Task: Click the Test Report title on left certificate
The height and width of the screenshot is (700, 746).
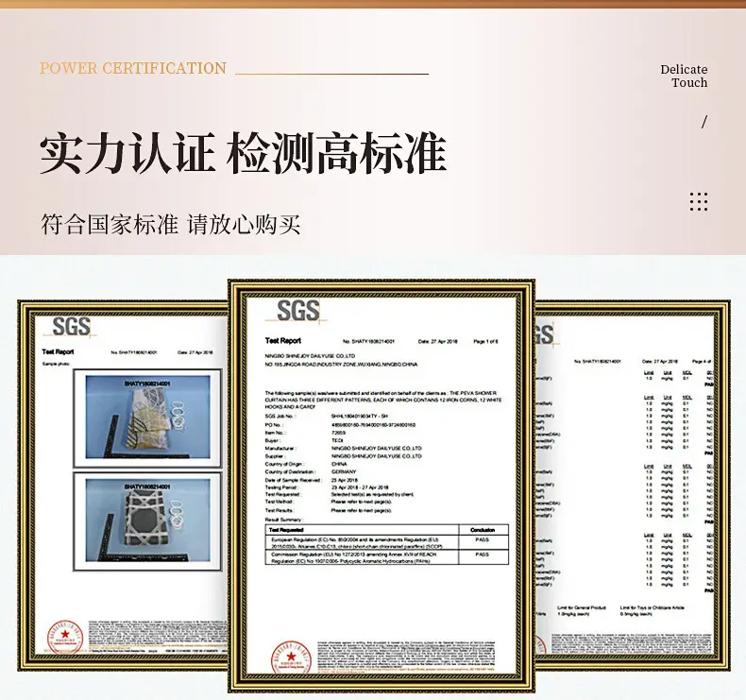Action: 58,351
